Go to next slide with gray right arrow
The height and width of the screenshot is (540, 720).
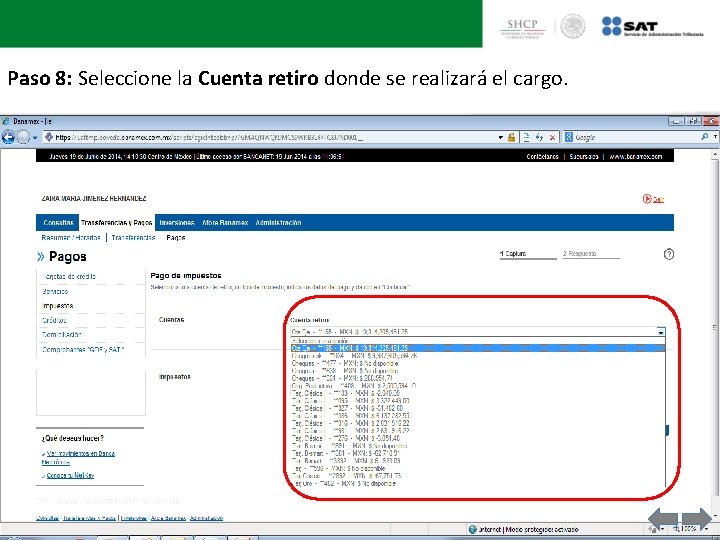pos(697,519)
